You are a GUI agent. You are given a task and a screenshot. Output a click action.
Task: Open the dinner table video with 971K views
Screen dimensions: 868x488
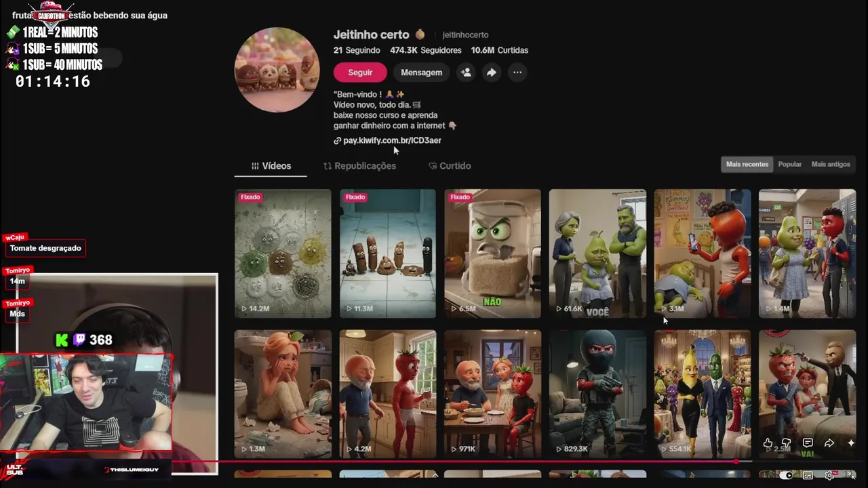click(492, 394)
